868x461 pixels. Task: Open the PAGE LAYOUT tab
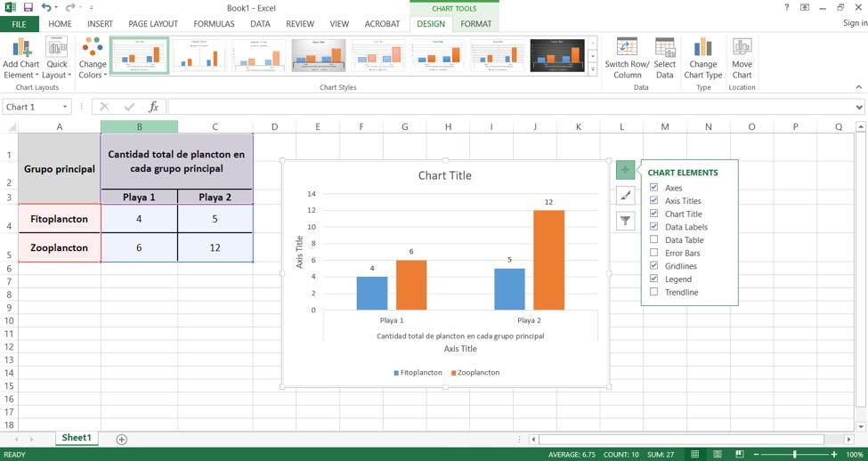pos(153,24)
